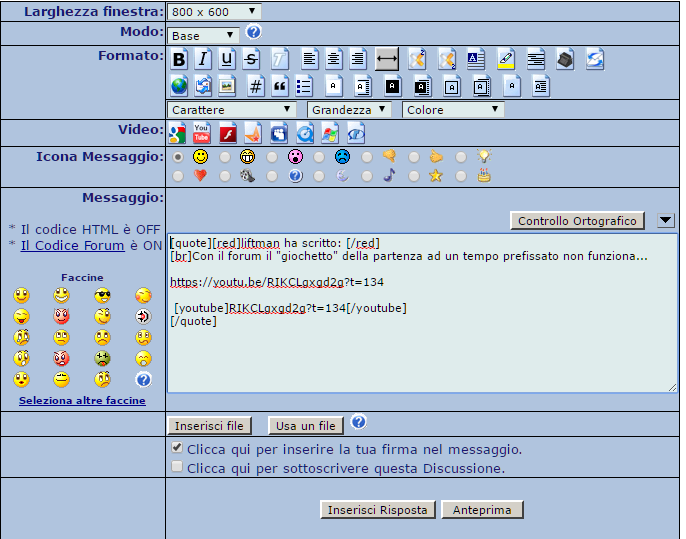
Task: Click the Anteprima preview button
Action: point(482,510)
